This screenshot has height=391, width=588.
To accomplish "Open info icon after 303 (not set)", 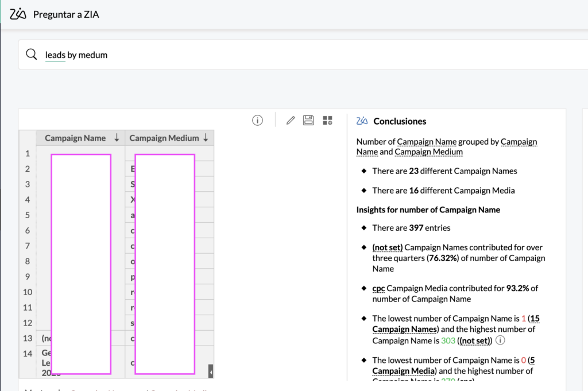I will (500, 340).
